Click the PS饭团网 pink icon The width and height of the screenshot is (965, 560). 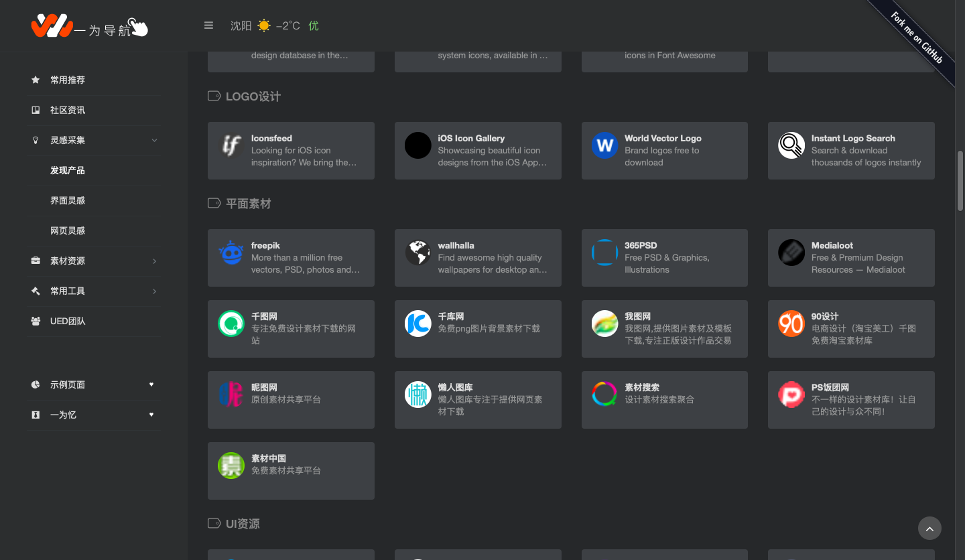coord(791,395)
